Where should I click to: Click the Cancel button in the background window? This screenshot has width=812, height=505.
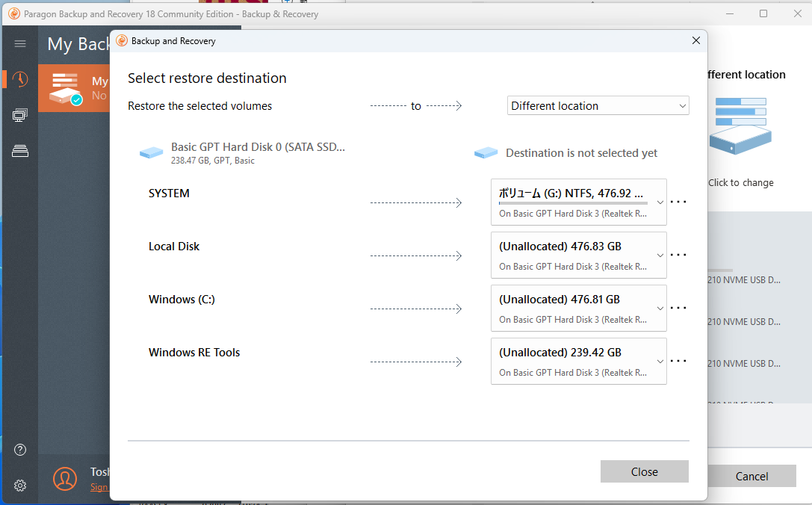751,476
